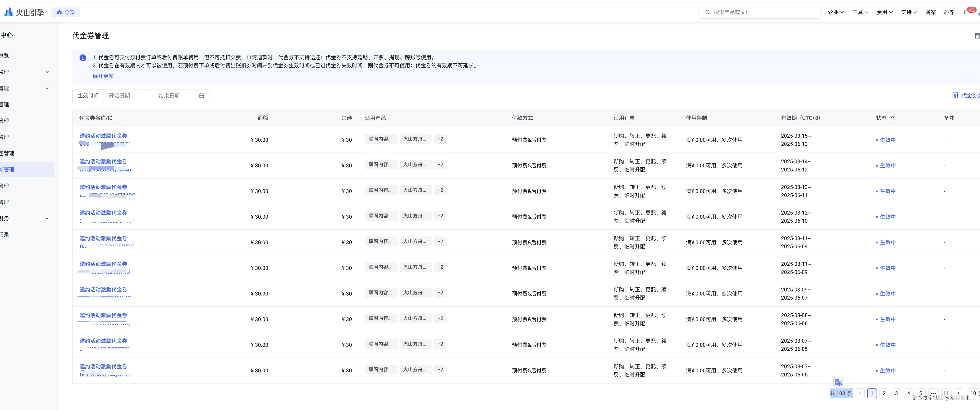Click the status column filter icon
Image resolution: width=980 pixels, height=410 pixels.
tap(892, 118)
